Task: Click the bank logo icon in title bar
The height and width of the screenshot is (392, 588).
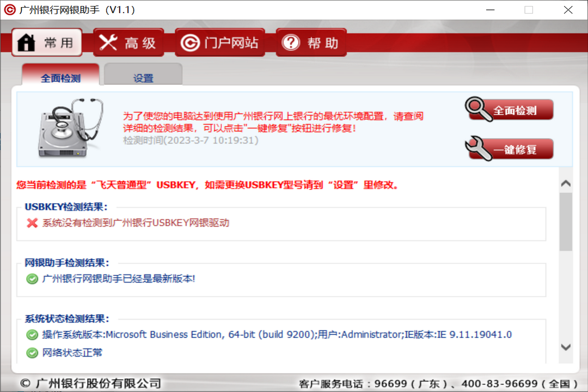Action: coord(9,9)
